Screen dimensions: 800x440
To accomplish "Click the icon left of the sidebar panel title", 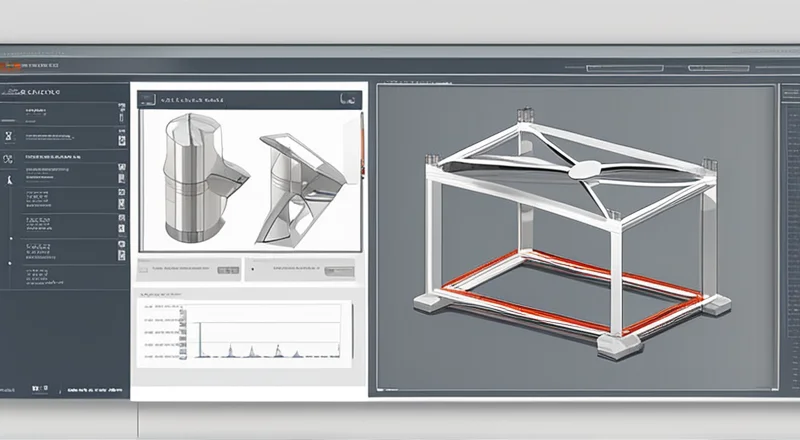I will pos(6,92).
